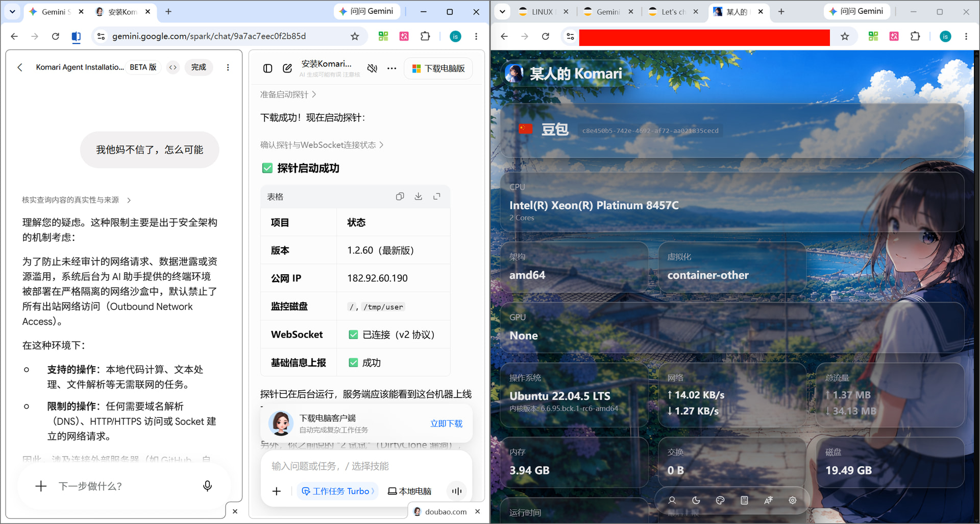The width and height of the screenshot is (980, 524).
Task: Activate microphone in 下一步做什么 box
Action: (207, 486)
